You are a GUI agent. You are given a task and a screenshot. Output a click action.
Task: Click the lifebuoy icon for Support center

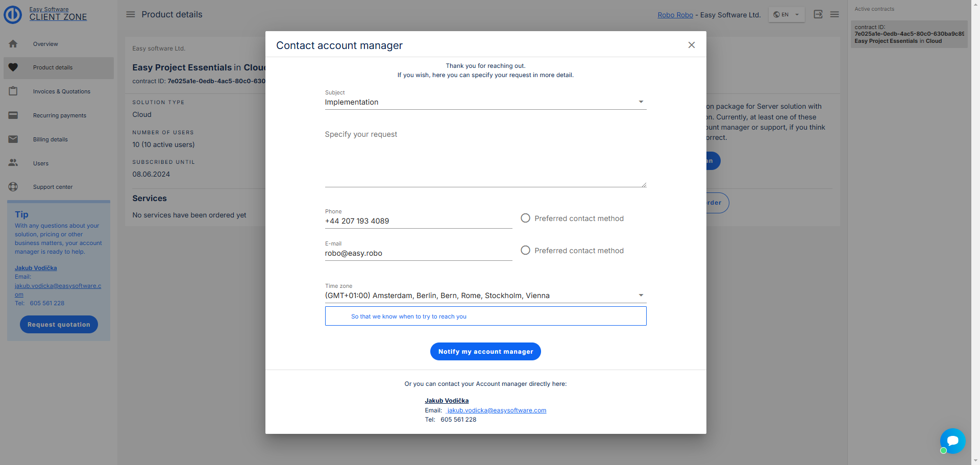point(13,187)
